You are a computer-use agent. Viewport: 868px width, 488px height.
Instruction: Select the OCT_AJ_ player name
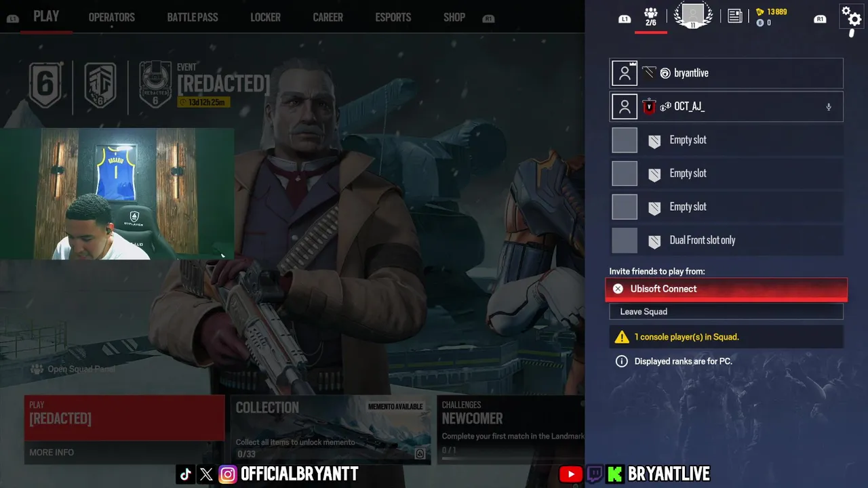pyautogui.click(x=690, y=106)
